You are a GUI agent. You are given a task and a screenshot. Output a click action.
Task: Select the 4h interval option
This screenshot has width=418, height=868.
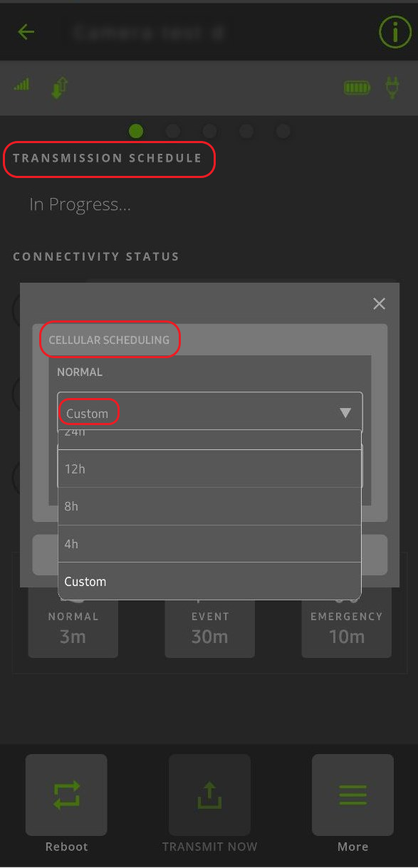click(209, 544)
